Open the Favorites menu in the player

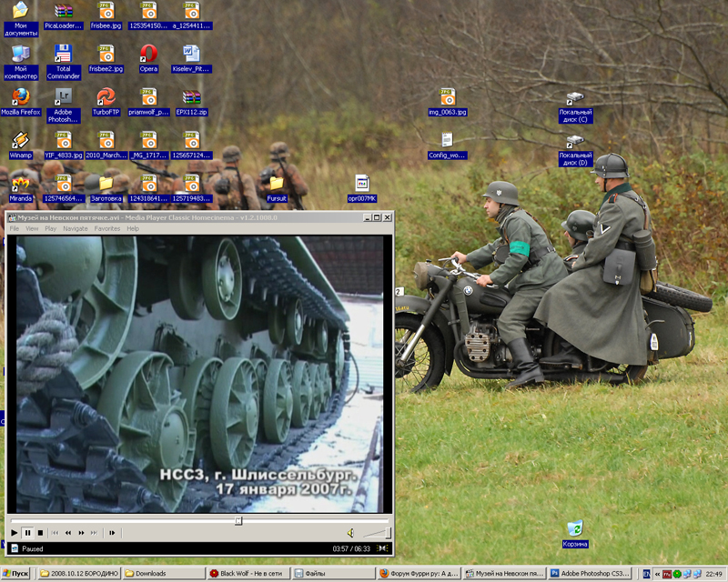(107, 228)
